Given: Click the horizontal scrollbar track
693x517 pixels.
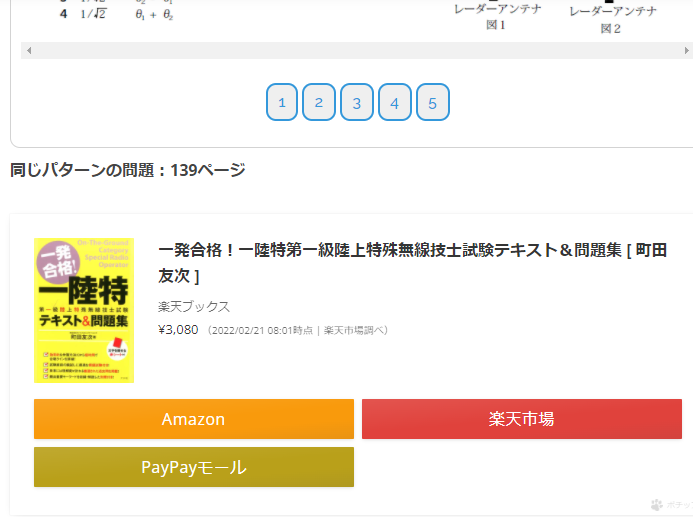Looking at the screenshot, I should (357, 50).
